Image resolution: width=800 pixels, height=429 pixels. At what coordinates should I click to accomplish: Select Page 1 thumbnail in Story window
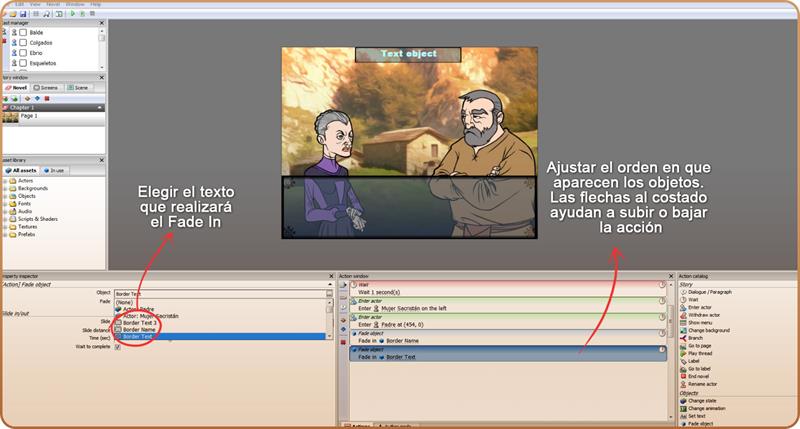10,117
